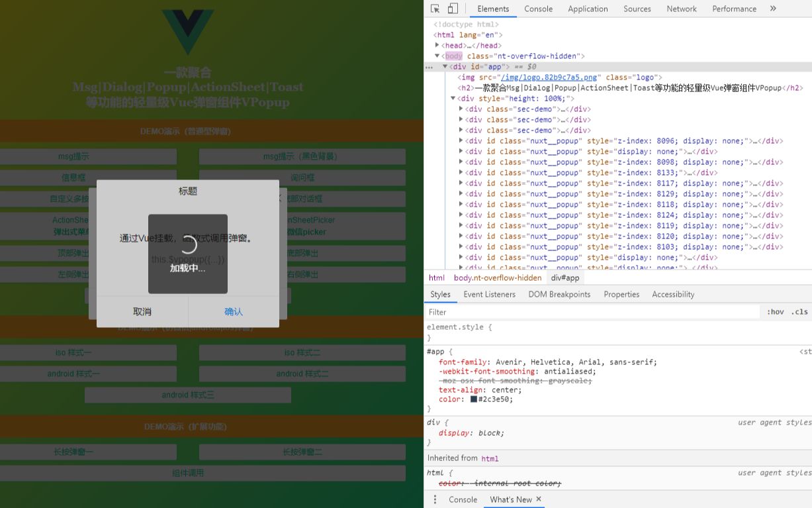Toggle the device toolbar icon
The width and height of the screenshot is (812, 508).
tap(453, 9)
